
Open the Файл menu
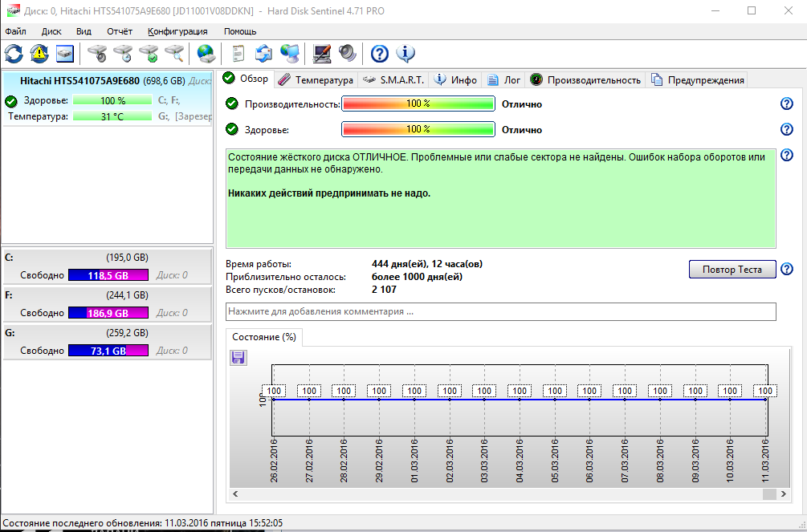point(15,31)
